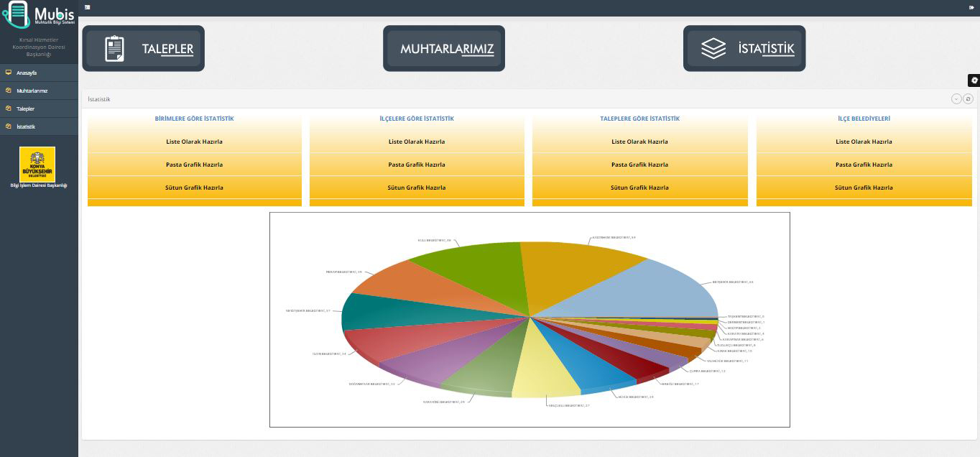Toggle the sidebar menu icon in top bar
Viewport: 980px width, 457px height.
87,7
